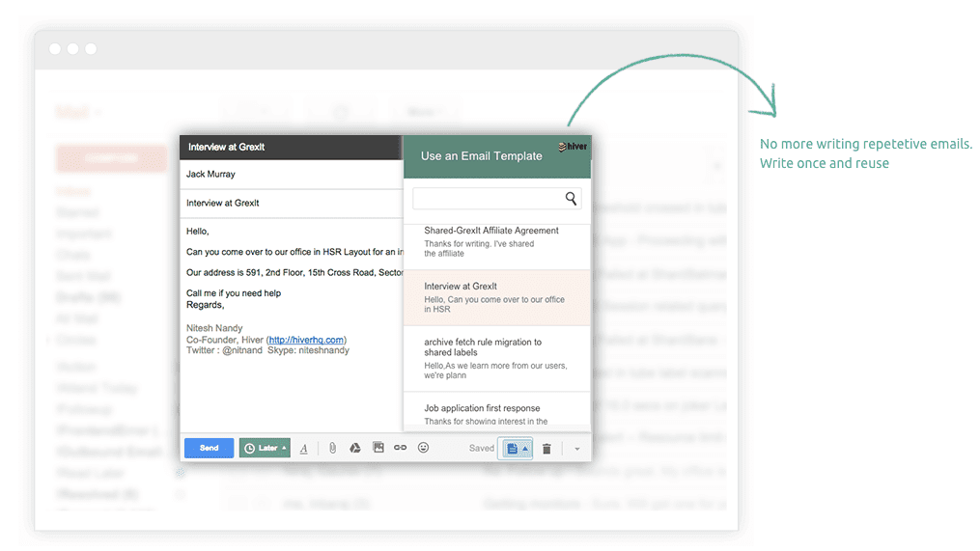Open the Send Later dropdown

(265, 448)
